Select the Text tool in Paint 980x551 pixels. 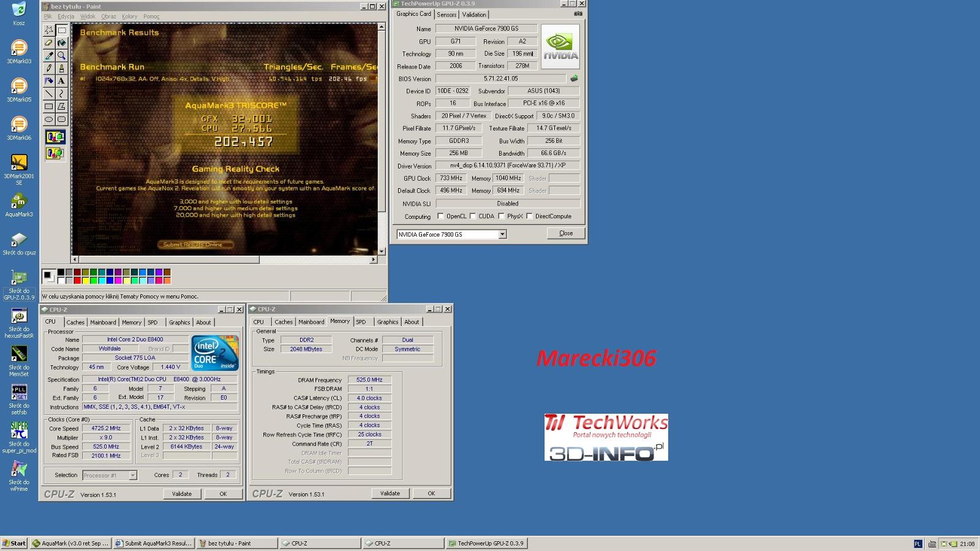pos(62,81)
